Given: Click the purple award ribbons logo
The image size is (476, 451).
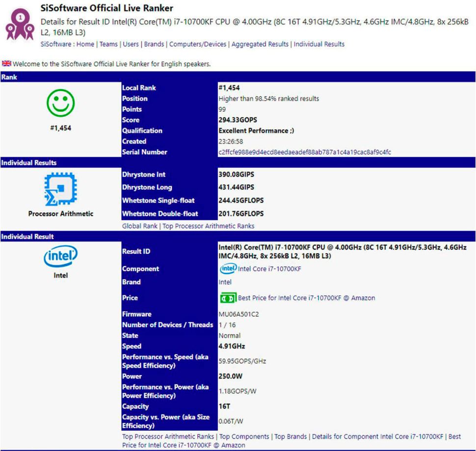Looking at the screenshot, I should 20,25.
